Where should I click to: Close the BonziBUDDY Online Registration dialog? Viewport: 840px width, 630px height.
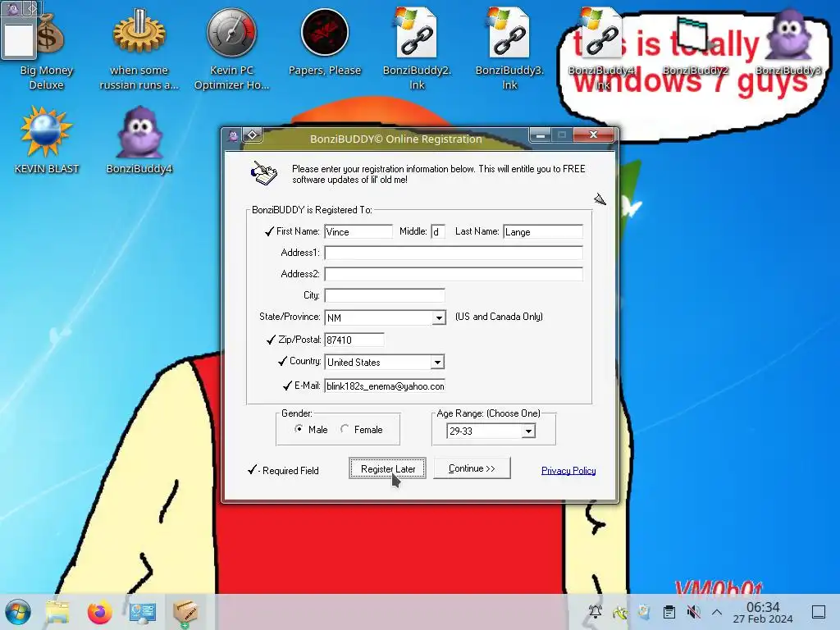click(x=593, y=135)
